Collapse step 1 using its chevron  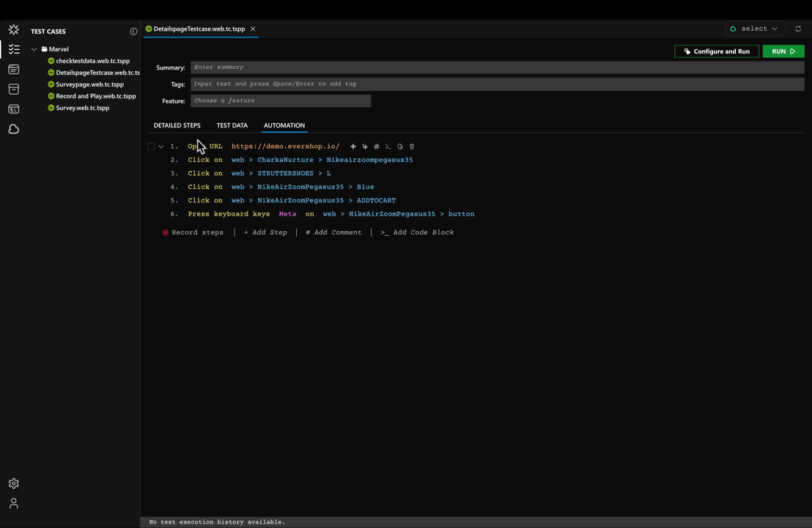pos(161,147)
